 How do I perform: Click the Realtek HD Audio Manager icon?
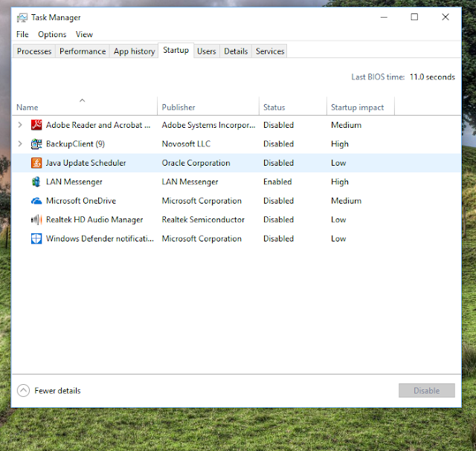tap(36, 220)
